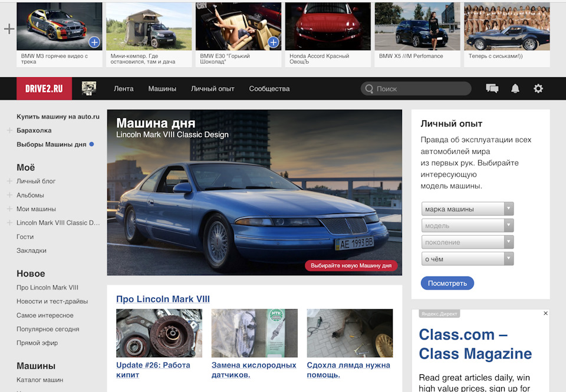Open Барахолка in the sidebar

coord(34,130)
